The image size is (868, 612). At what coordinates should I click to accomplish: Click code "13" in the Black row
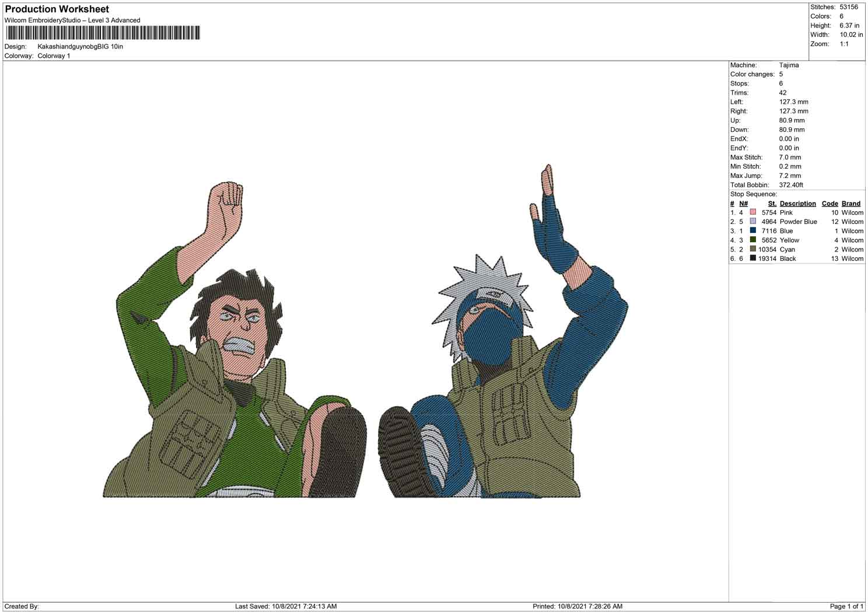[x=835, y=258]
